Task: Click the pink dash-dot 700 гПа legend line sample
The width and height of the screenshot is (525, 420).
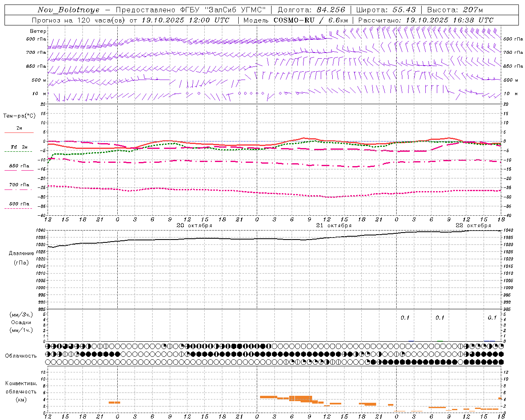Action: [x=19, y=189]
